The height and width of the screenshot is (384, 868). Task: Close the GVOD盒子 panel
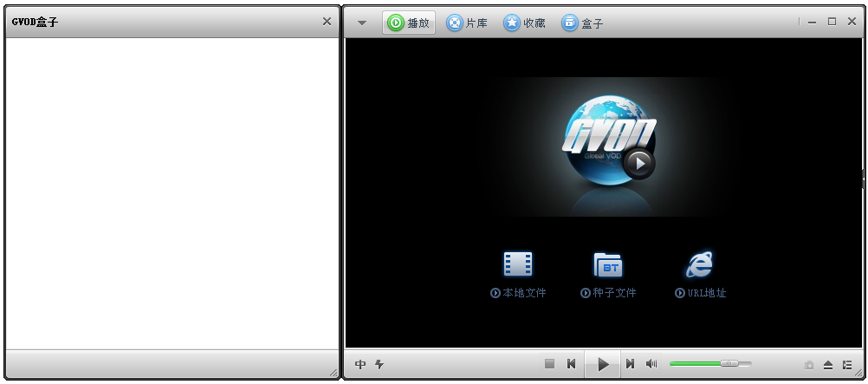click(327, 21)
